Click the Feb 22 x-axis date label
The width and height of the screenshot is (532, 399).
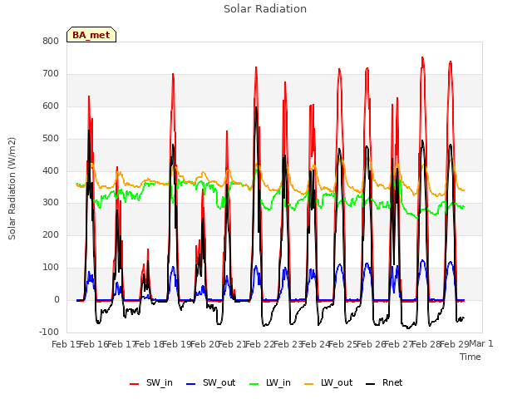[x=260, y=344]
